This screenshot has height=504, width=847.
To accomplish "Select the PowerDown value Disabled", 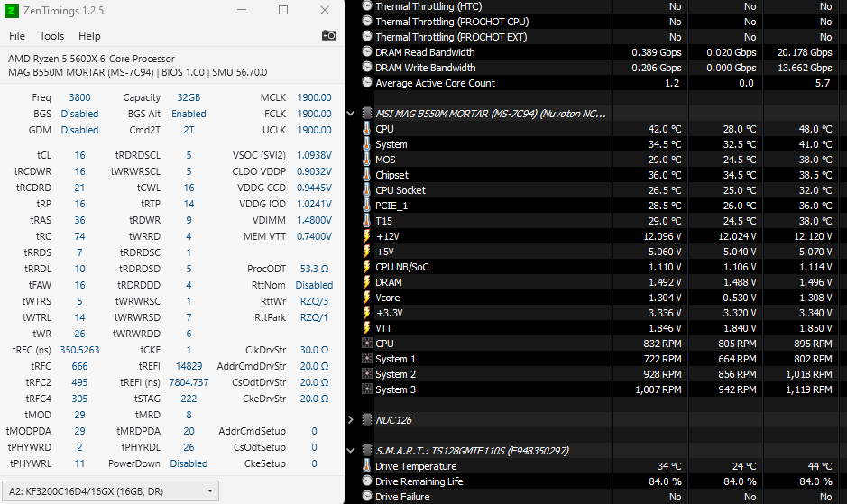I will pos(189,463).
